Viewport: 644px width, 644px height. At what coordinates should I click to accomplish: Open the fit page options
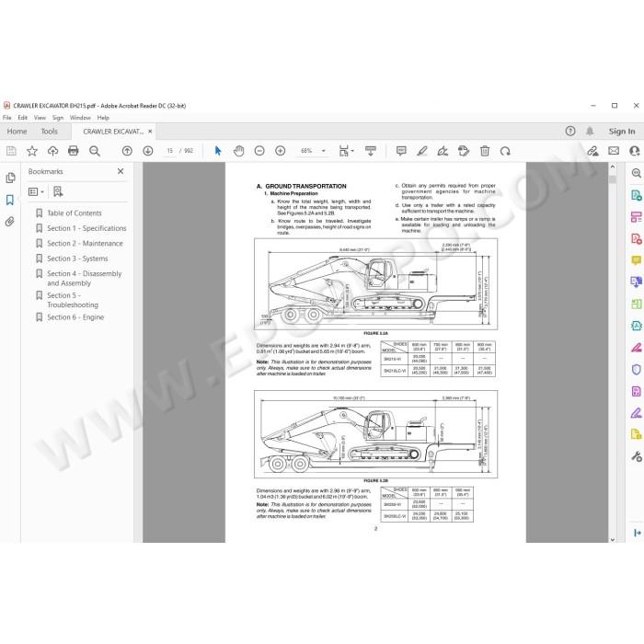(346, 151)
